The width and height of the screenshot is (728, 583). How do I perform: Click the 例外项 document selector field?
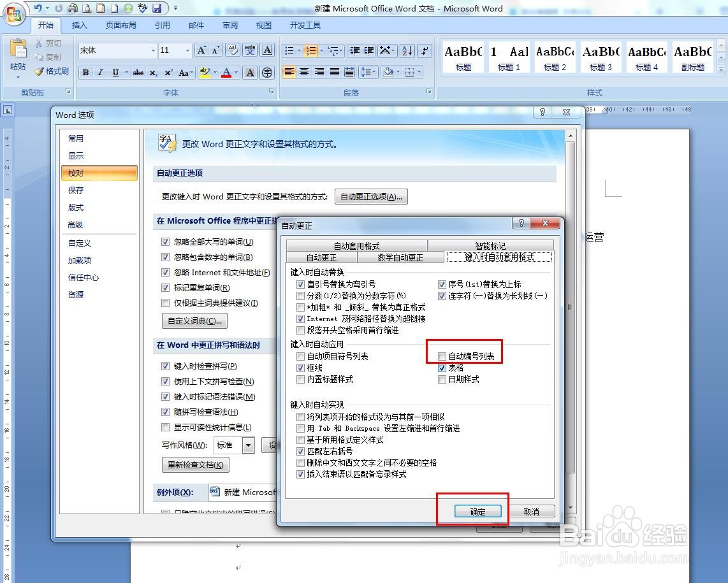click(x=242, y=492)
